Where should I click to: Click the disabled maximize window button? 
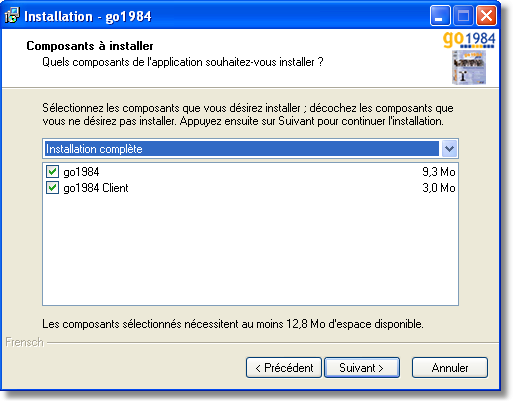(x=463, y=16)
